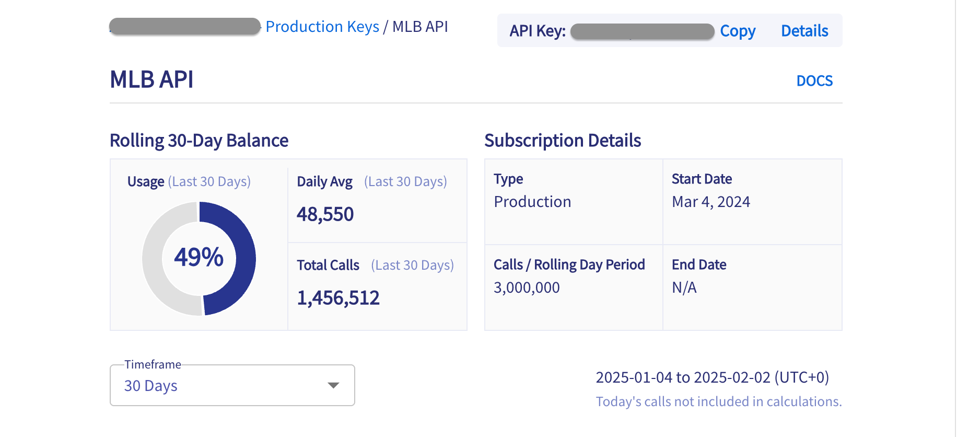Click the Subscription Details heading
The image size is (980, 437).
click(x=563, y=141)
